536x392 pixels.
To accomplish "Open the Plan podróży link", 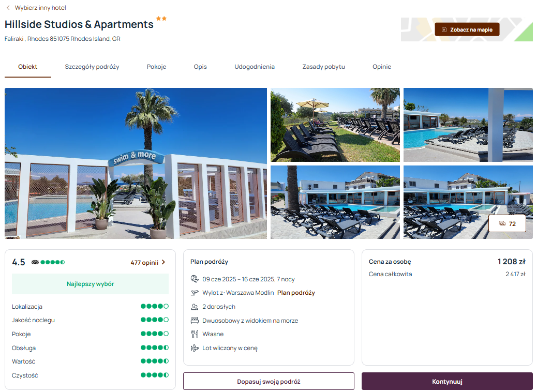I will tap(296, 293).
